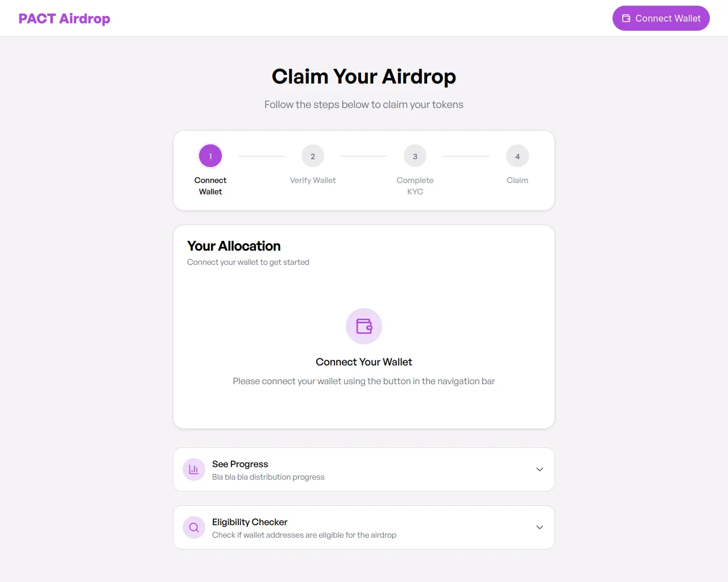
Task: Expand the Eligibility Checker chevron
Action: [540, 527]
